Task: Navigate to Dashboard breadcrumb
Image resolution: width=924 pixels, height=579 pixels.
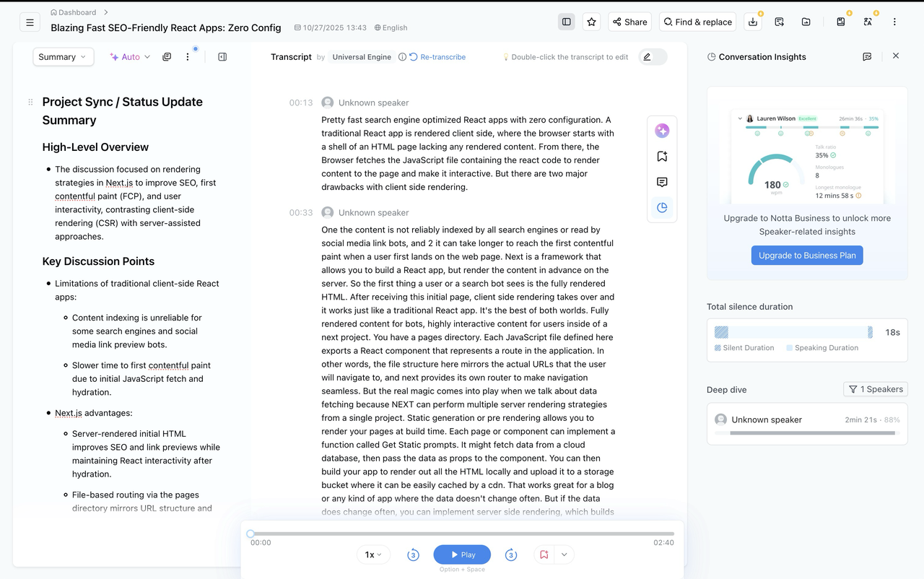Action: point(77,12)
